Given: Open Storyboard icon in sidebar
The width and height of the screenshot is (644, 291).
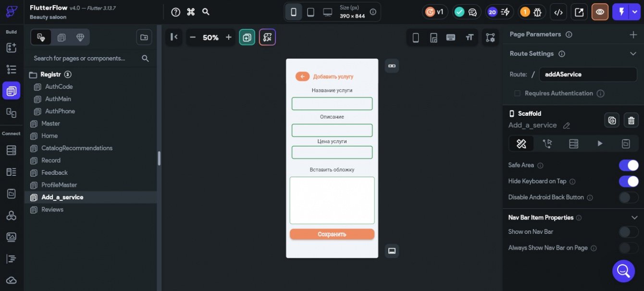Looking at the screenshot, I should pos(11,112).
